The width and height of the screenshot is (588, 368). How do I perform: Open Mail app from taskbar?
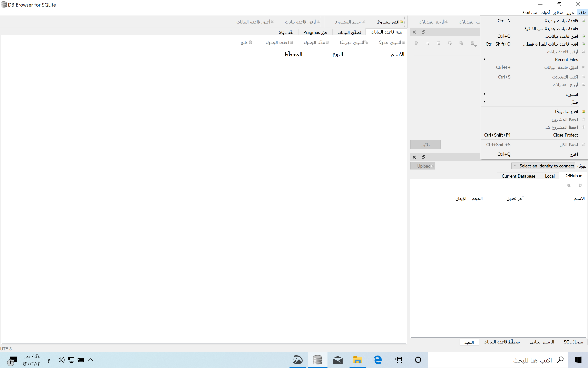pyautogui.click(x=337, y=360)
